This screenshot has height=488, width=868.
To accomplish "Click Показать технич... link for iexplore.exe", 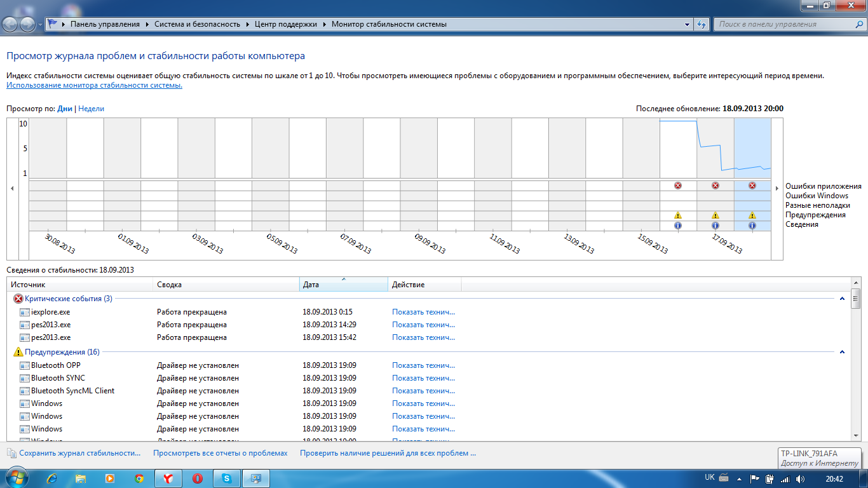I will pos(423,312).
